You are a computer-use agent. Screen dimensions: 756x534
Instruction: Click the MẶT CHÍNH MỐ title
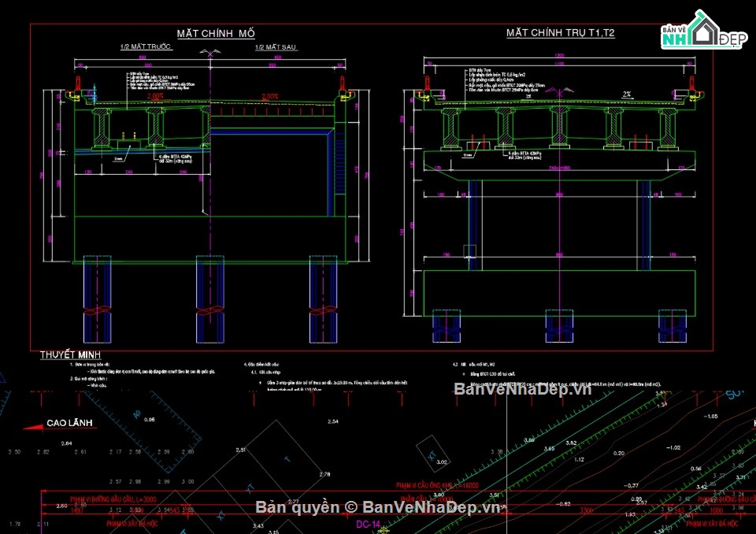[x=215, y=33]
